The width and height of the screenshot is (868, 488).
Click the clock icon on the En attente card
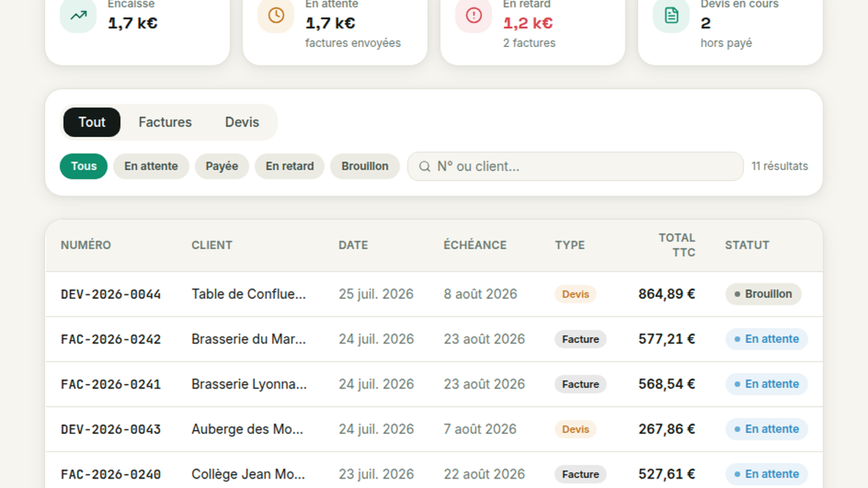coord(276,15)
